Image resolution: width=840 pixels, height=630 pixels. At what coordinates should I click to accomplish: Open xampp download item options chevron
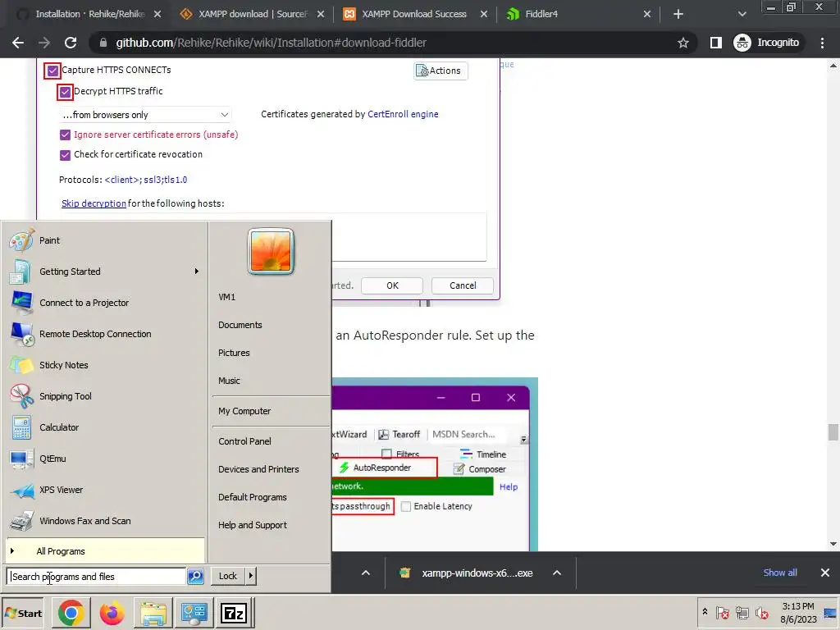click(557, 573)
